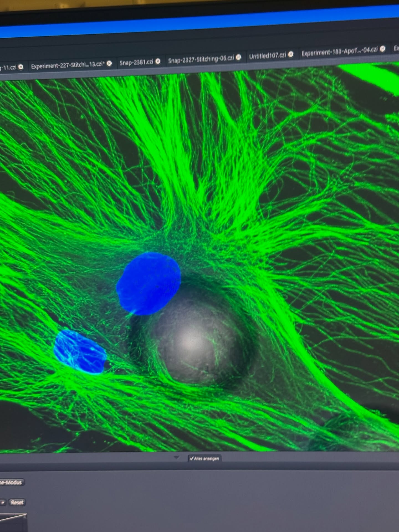
Task: Click the button ending in -Modus
Action: pyautogui.click(x=11, y=482)
